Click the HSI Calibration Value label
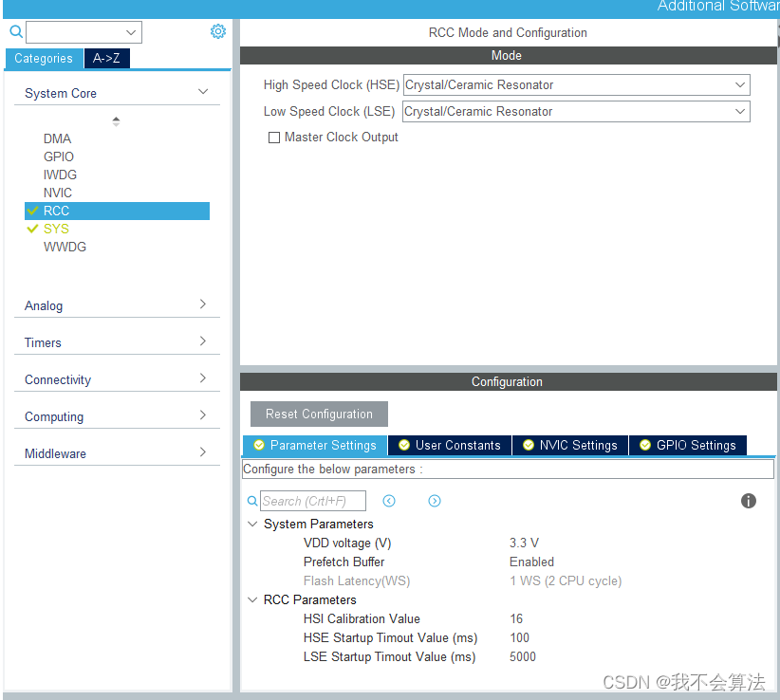This screenshot has height=700, width=780. [362, 618]
